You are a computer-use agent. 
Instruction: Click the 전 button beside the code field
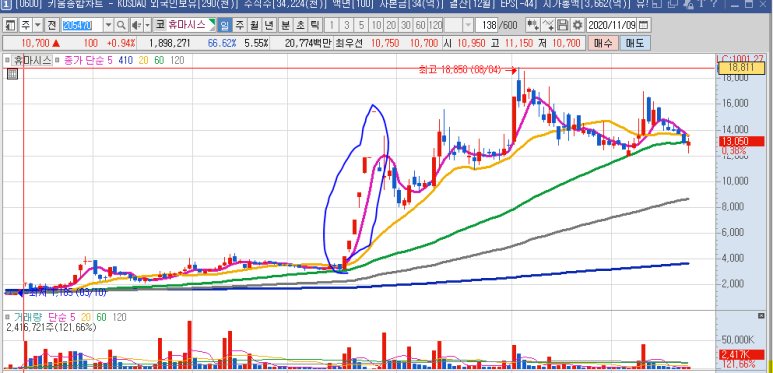coord(51,25)
